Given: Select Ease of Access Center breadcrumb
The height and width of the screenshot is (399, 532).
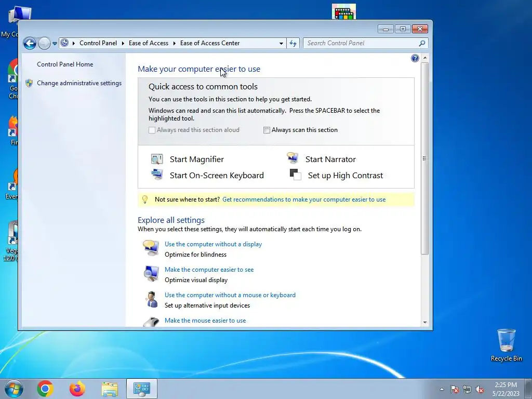Looking at the screenshot, I should click(x=210, y=43).
